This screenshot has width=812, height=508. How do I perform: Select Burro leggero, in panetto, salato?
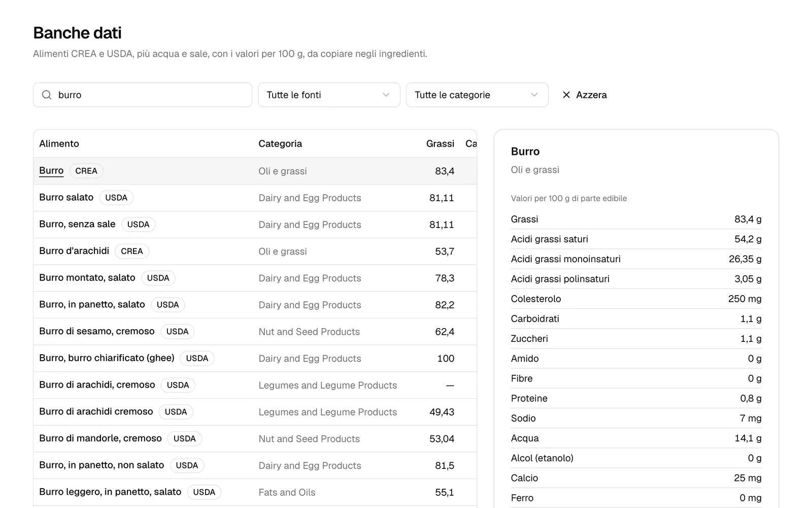point(255,492)
